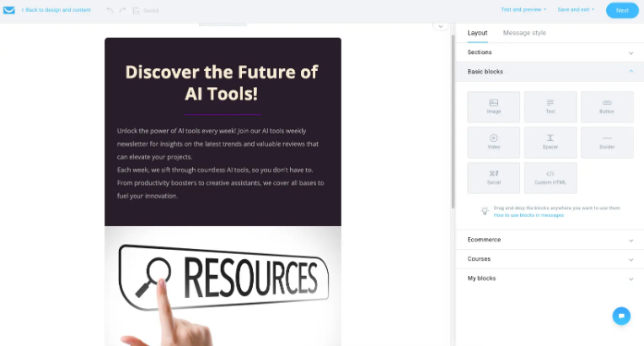Expand the Sections panel
Screen dimensions: 644x346
click(x=549, y=52)
